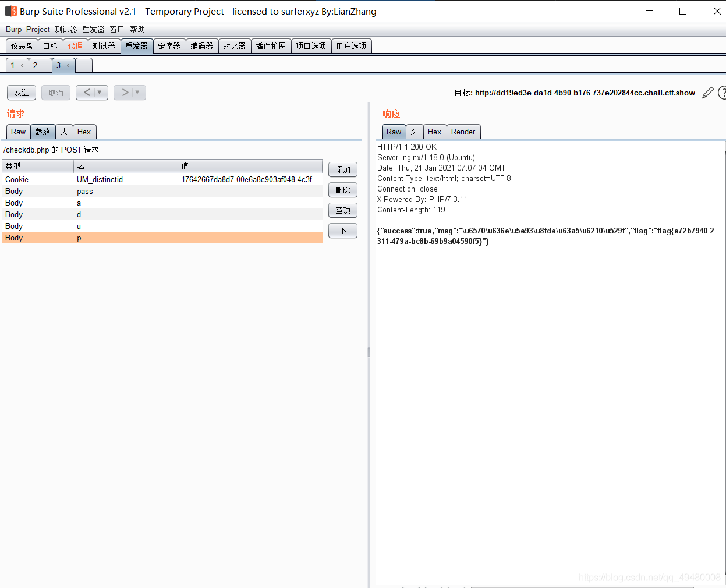The height and width of the screenshot is (588, 726).
Task: Switch to the 代理 tab
Action: pyautogui.click(x=76, y=46)
